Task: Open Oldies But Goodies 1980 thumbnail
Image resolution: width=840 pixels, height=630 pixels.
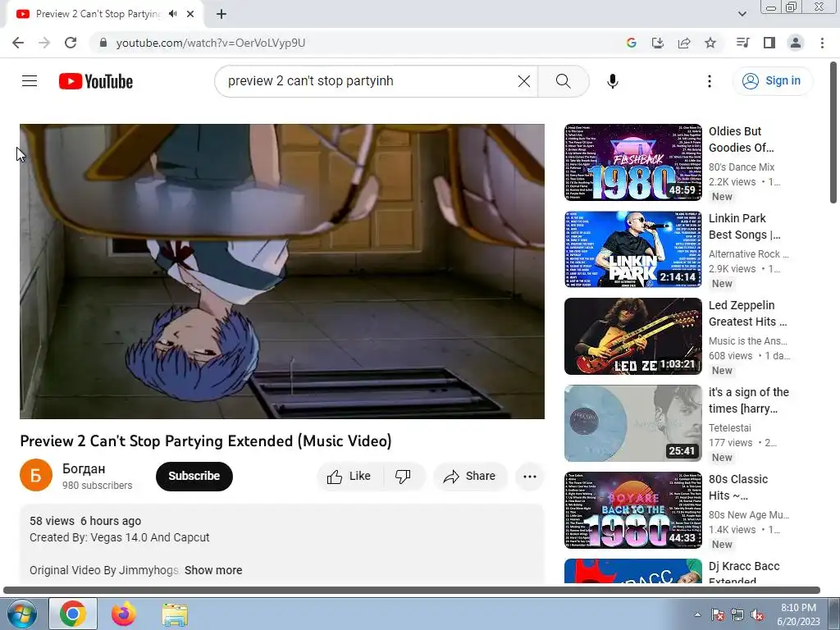Action: (633, 162)
